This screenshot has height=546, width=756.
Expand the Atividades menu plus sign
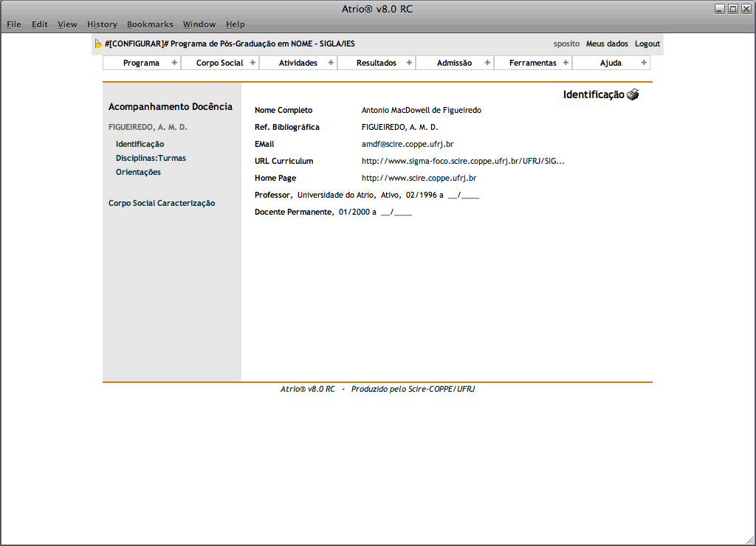tap(331, 63)
